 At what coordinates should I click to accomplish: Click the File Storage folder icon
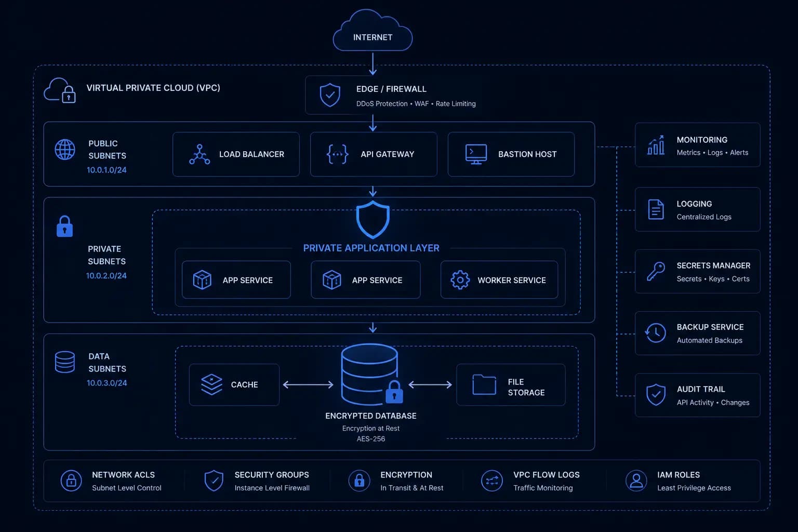[x=484, y=384]
